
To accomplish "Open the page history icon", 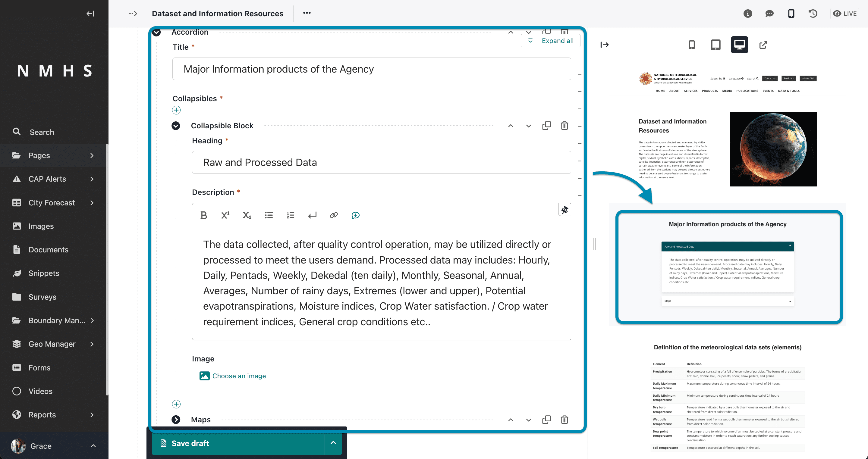I will point(813,14).
